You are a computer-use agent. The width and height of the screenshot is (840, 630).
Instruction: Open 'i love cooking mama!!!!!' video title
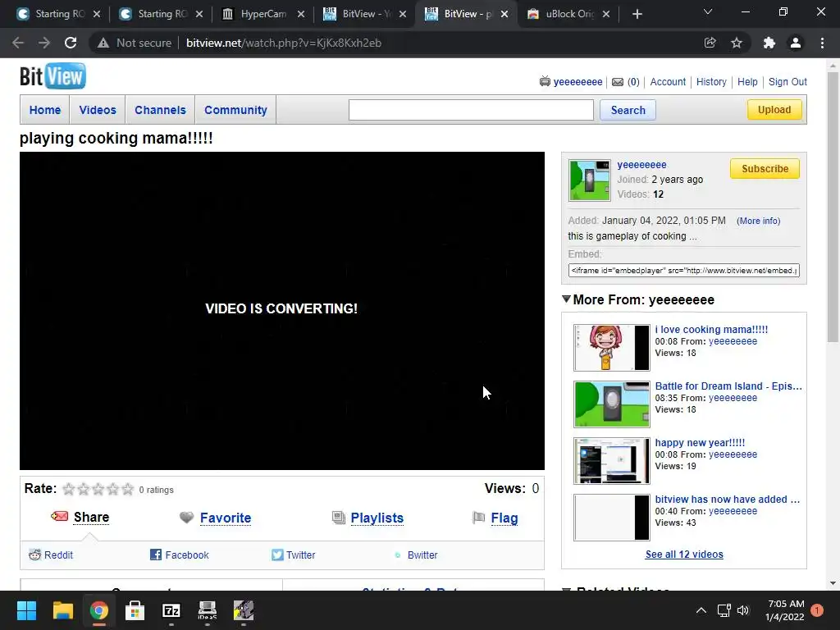click(711, 330)
